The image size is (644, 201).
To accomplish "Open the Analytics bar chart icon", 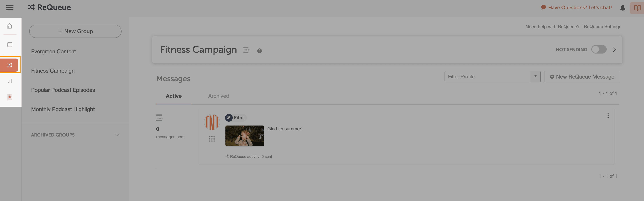I will [10, 81].
